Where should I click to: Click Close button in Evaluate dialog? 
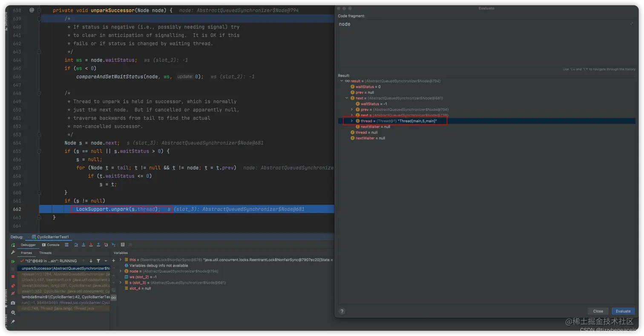(x=598, y=311)
